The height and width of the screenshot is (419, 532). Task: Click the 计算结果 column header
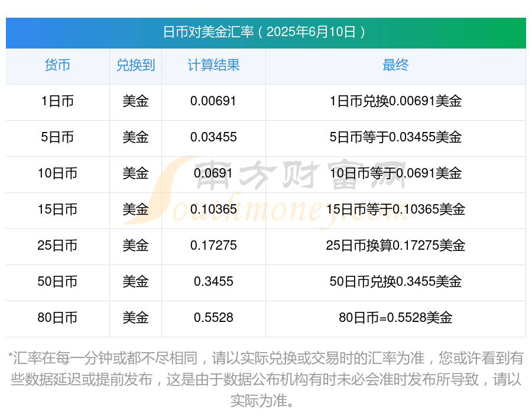pos(213,65)
